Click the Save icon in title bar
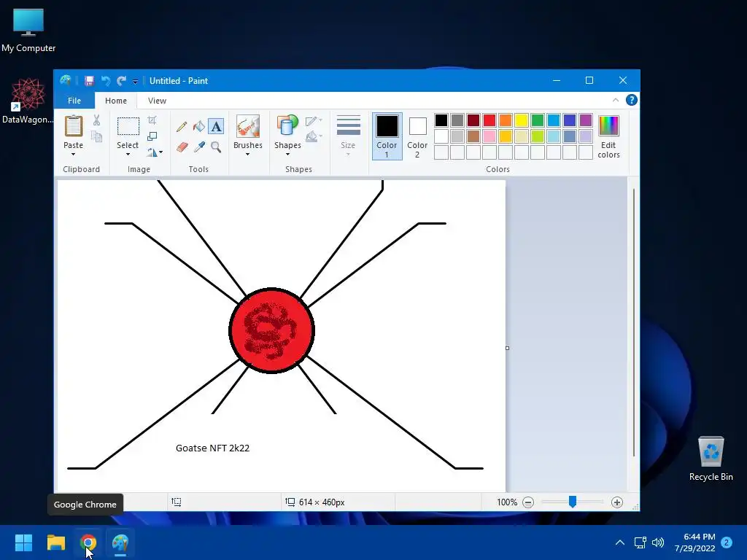Screen dimensions: 747x560 [x=89, y=81]
